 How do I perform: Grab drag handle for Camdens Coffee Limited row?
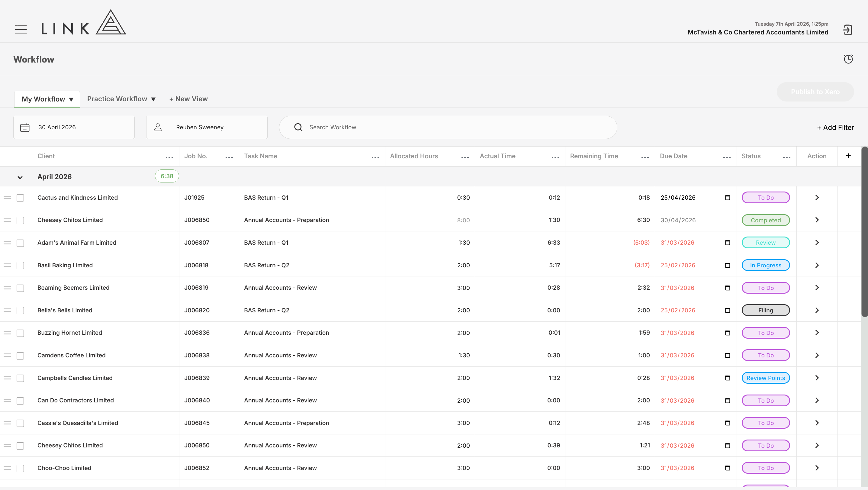8,355
